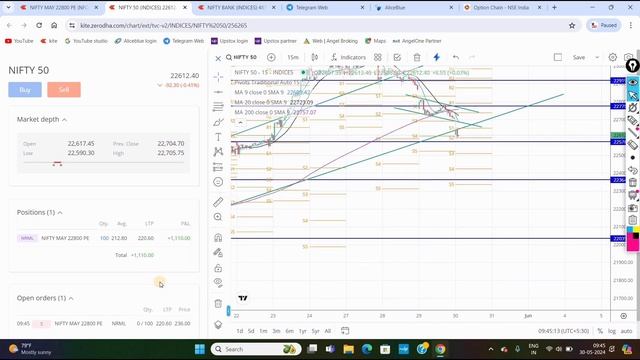Toggle percentage scale mode

(600, 331)
